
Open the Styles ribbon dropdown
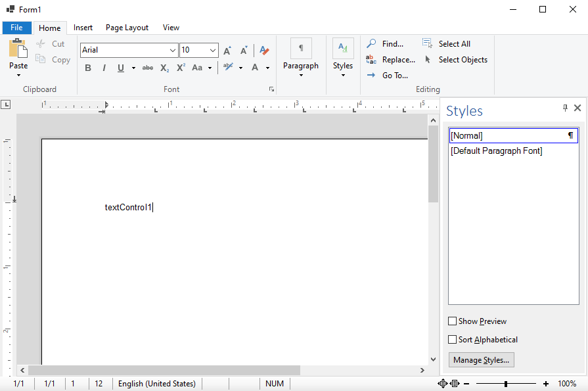(343, 57)
